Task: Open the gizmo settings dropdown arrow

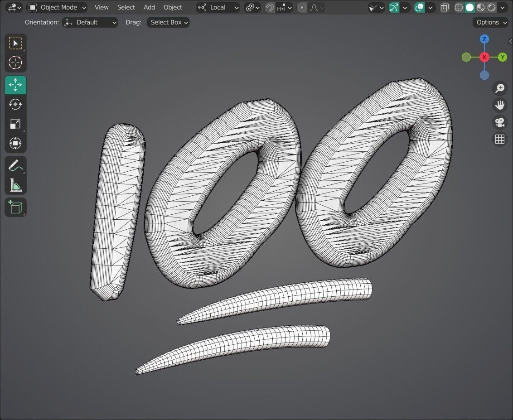Action: pyautogui.click(x=405, y=8)
